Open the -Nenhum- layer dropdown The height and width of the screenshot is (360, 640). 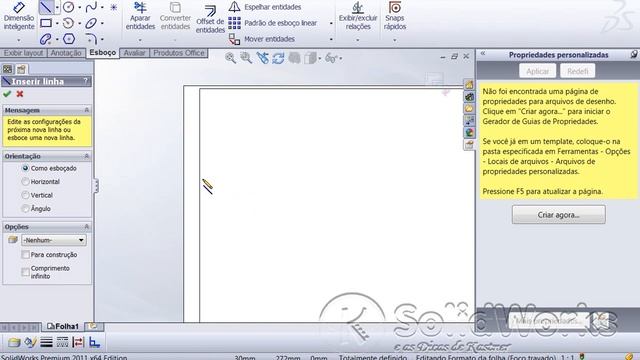[54, 240]
